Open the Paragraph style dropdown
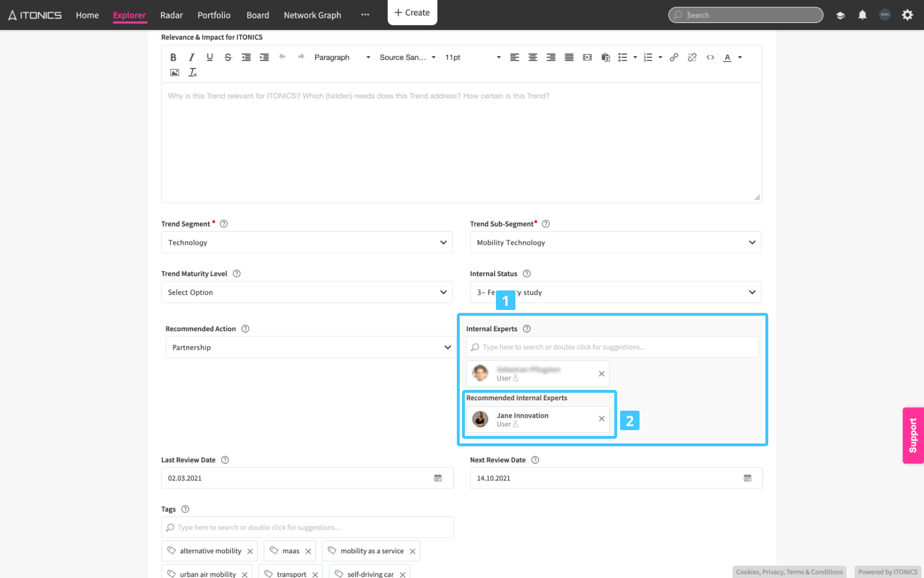This screenshot has width=924, height=578. click(x=342, y=58)
